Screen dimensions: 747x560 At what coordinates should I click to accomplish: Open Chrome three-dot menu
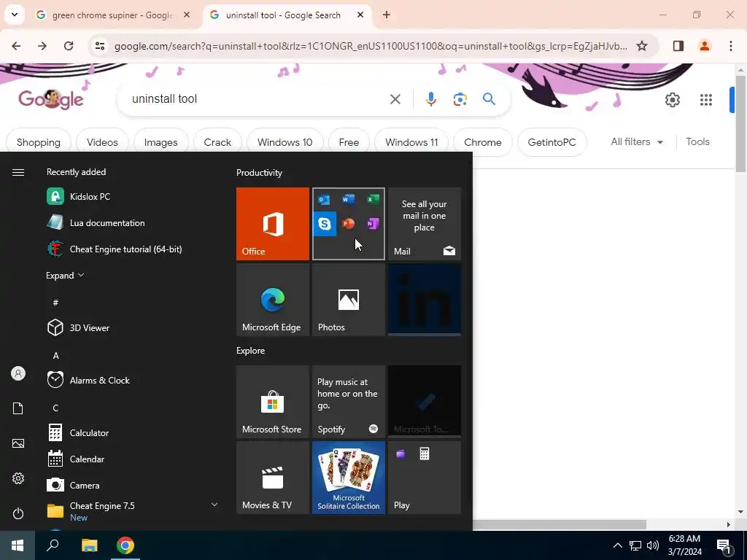pyautogui.click(x=731, y=46)
